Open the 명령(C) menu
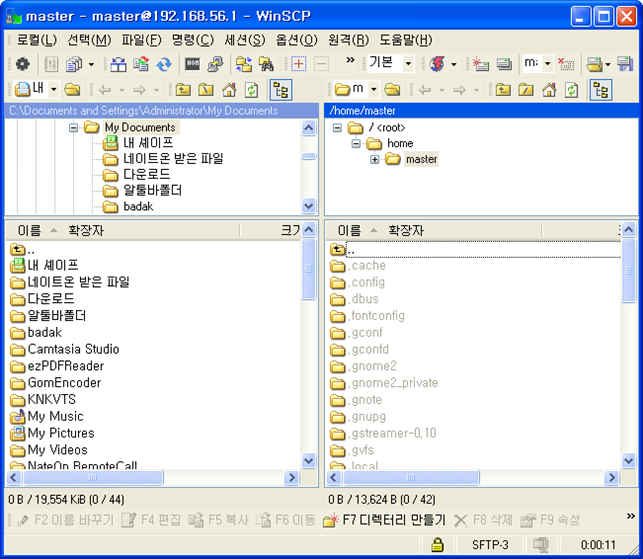 click(193, 40)
